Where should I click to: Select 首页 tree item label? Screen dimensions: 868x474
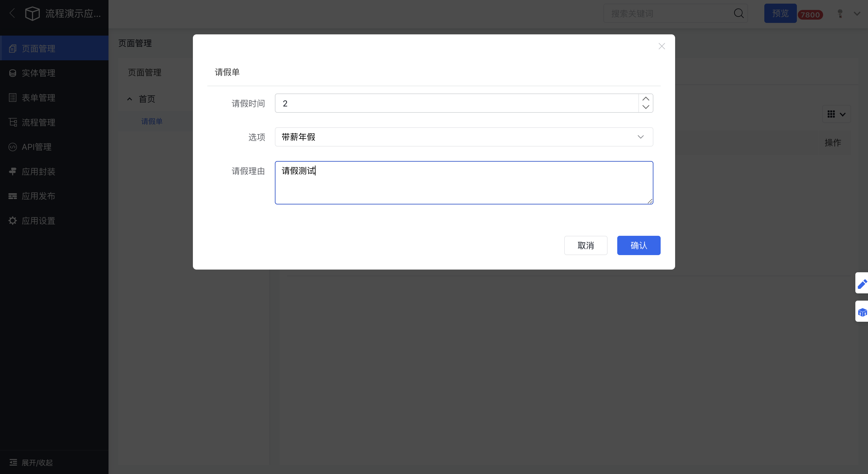(x=147, y=99)
